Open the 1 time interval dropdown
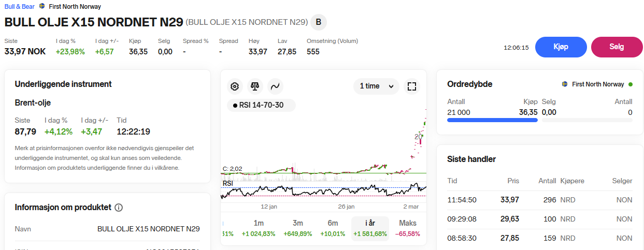Viewport: 644px width, 250px height. [x=376, y=86]
